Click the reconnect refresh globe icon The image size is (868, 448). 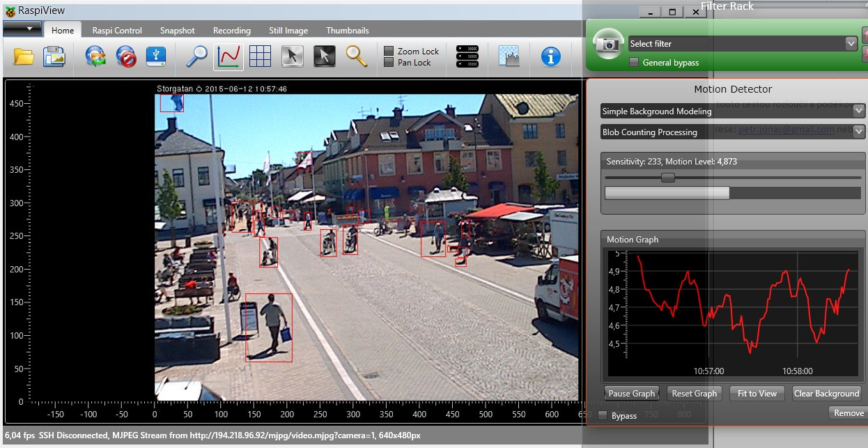click(x=95, y=56)
